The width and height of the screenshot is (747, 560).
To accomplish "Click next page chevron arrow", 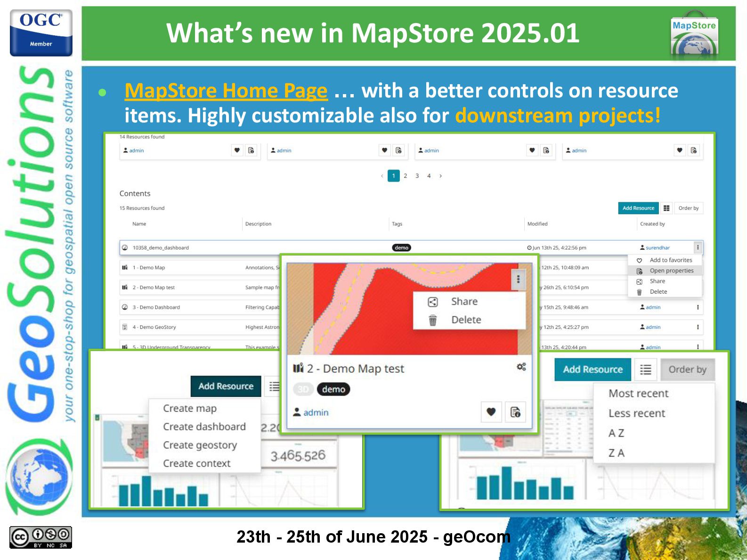I will [440, 176].
